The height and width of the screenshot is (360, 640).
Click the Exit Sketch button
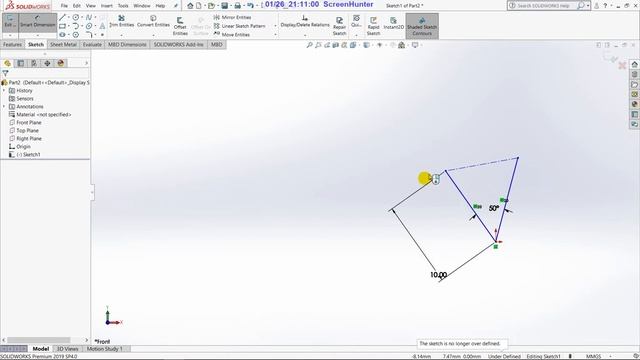pyautogui.click(x=9, y=22)
